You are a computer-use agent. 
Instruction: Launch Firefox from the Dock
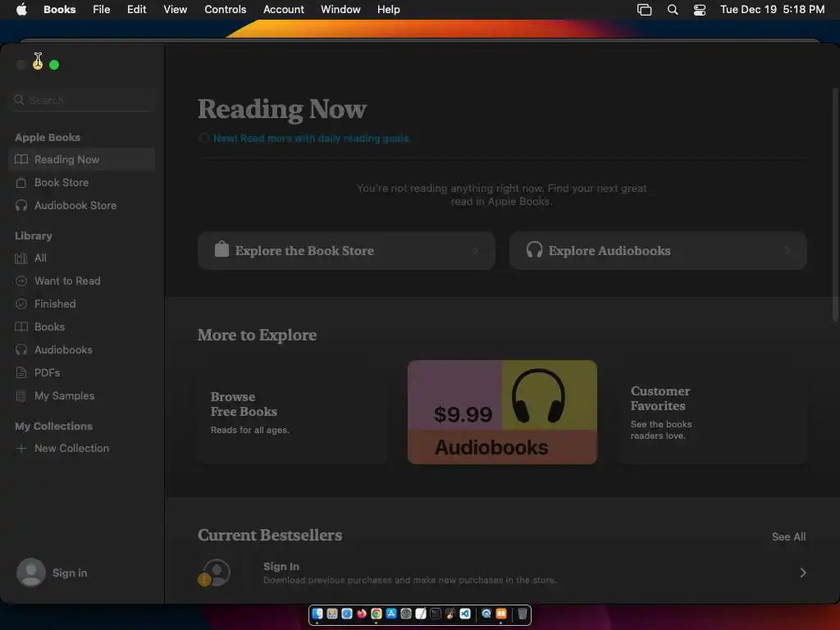(x=362, y=614)
